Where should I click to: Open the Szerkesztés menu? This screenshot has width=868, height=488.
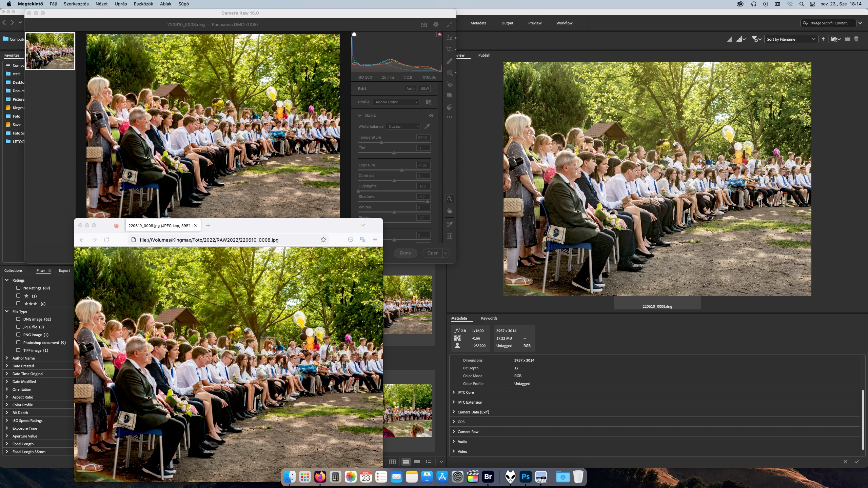click(x=76, y=4)
